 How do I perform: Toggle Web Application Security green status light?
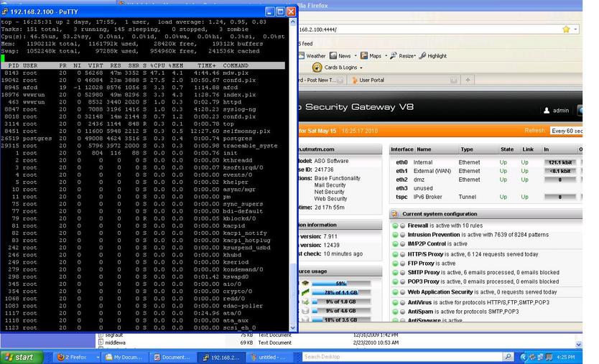coord(396,292)
